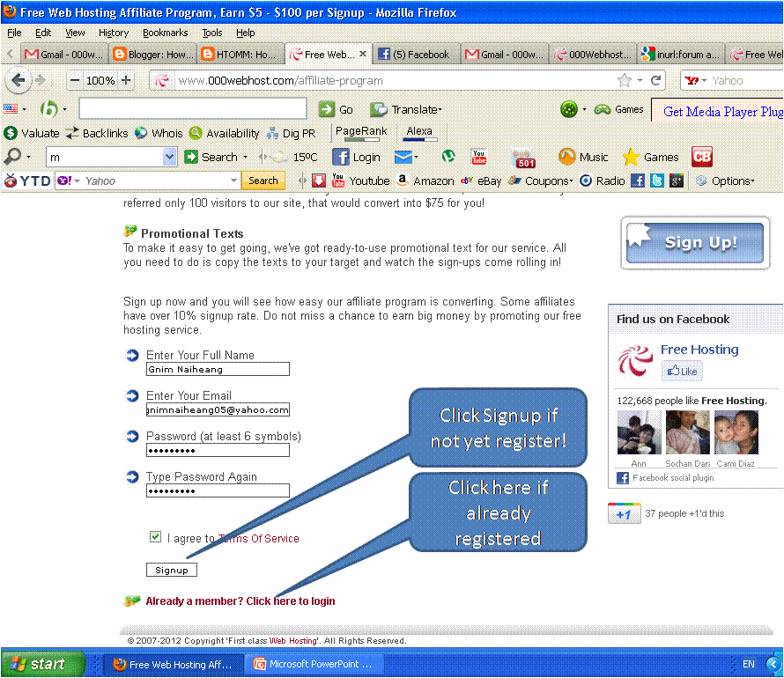Click the large Sign Up! button
This screenshot has height=678, width=784.
[695, 243]
